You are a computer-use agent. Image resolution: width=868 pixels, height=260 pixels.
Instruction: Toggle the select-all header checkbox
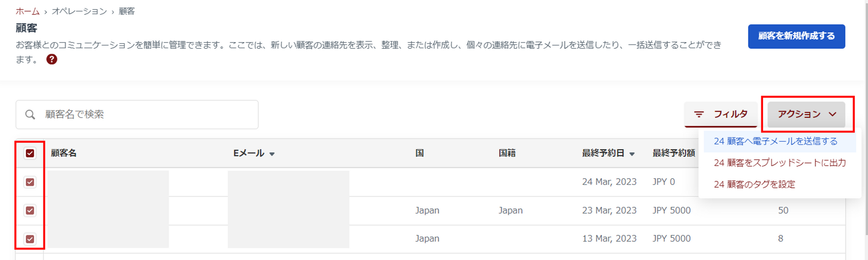(30, 153)
